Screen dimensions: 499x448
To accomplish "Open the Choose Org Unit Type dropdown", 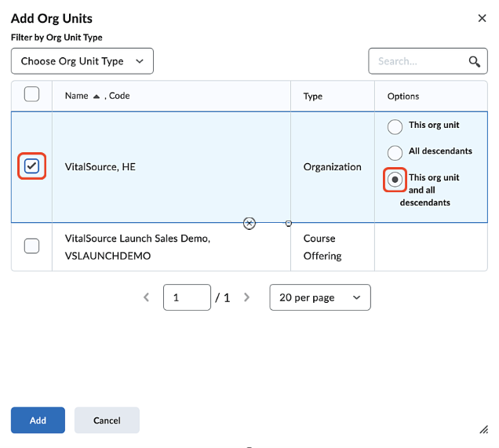I will [x=82, y=61].
